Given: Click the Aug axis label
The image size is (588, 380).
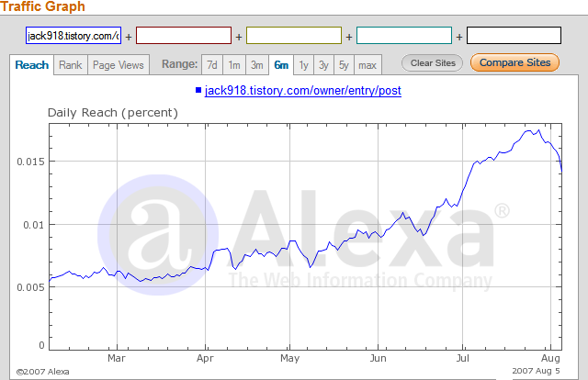Looking at the screenshot, I should coord(550,358).
